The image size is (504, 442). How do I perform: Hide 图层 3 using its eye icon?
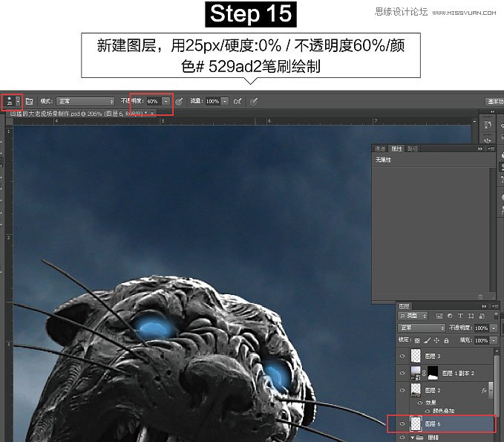point(404,357)
